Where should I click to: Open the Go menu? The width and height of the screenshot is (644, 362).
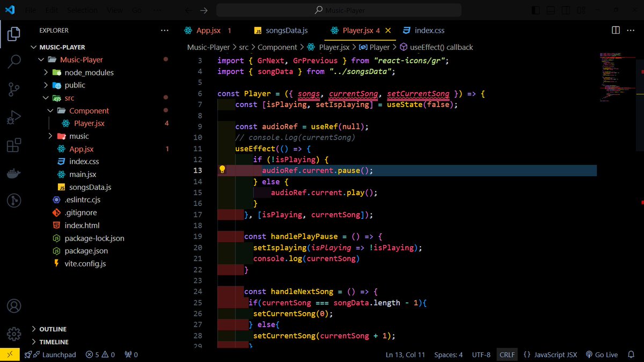(x=137, y=10)
